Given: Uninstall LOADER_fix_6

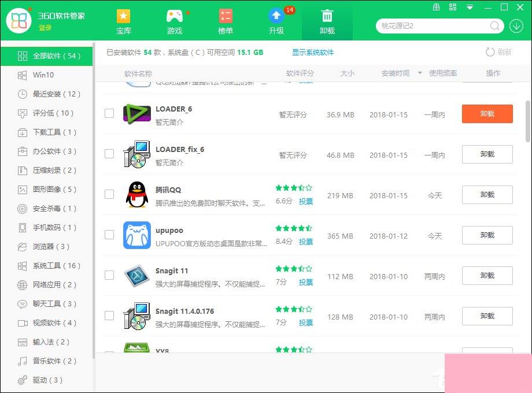Looking at the screenshot, I should click(487, 154).
